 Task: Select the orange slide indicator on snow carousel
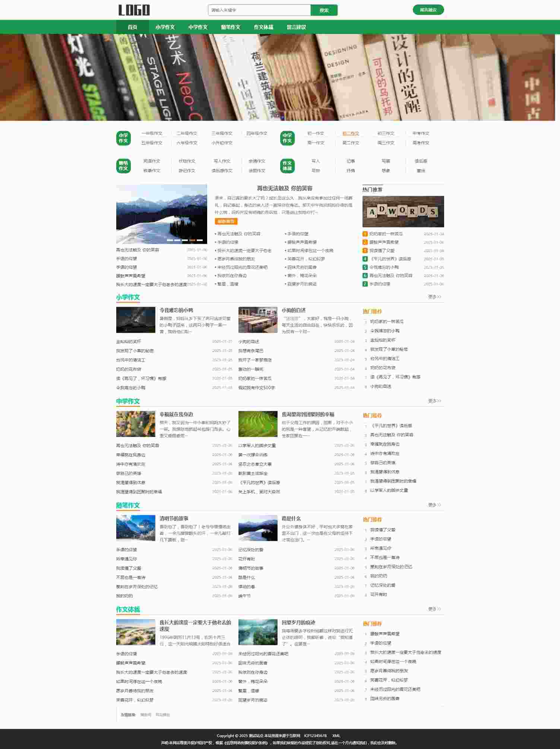192,240
